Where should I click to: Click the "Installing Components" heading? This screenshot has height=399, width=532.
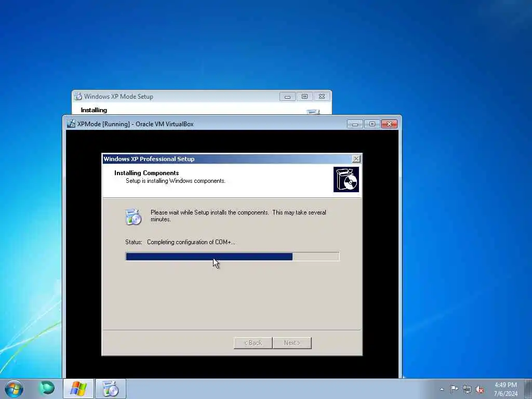147,172
